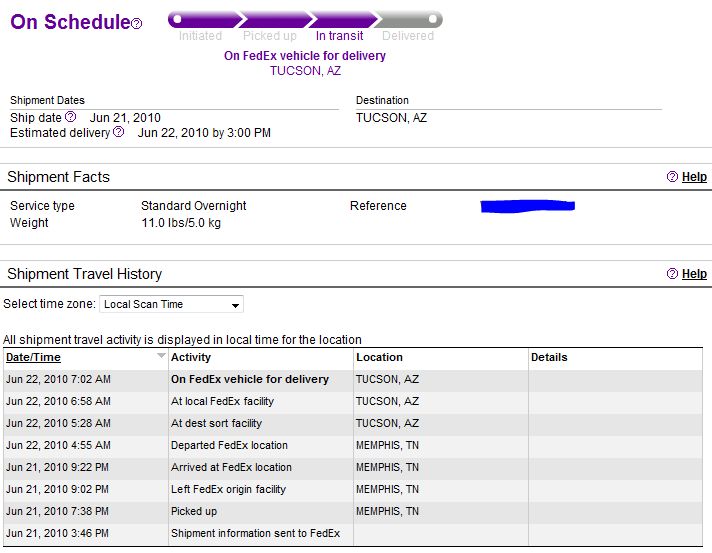Image resolution: width=712 pixels, height=553 pixels.
Task: Open Help link for Shipment Facts
Action: coord(694,177)
